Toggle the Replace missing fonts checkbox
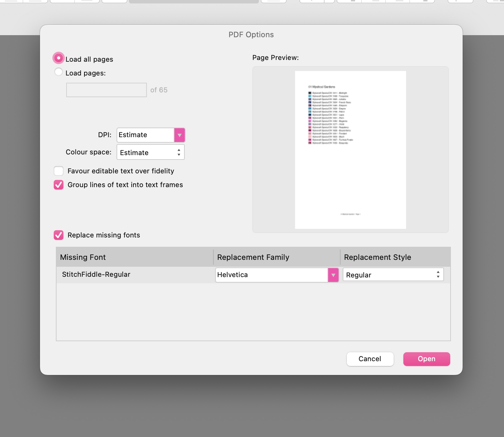This screenshot has height=437, width=504. coord(59,235)
